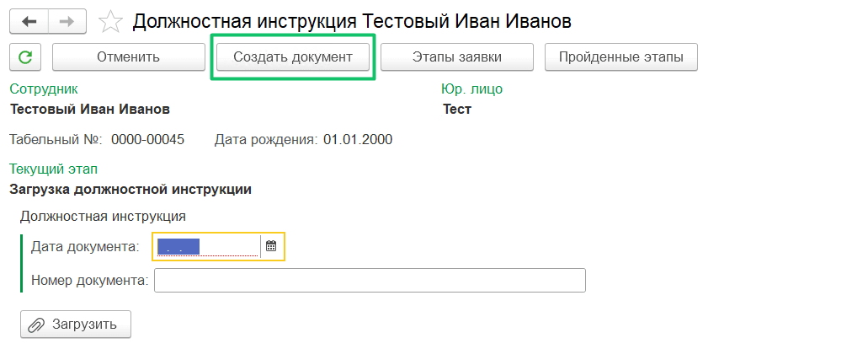Click the Текущий этап label
The width and height of the screenshot is (868, 349).
tap(54, 169)
